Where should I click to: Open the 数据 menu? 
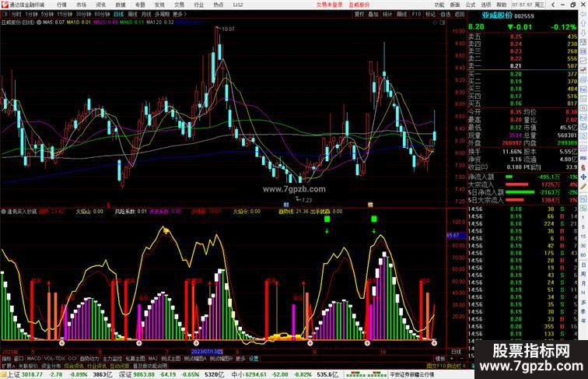[x=121, y=5]
